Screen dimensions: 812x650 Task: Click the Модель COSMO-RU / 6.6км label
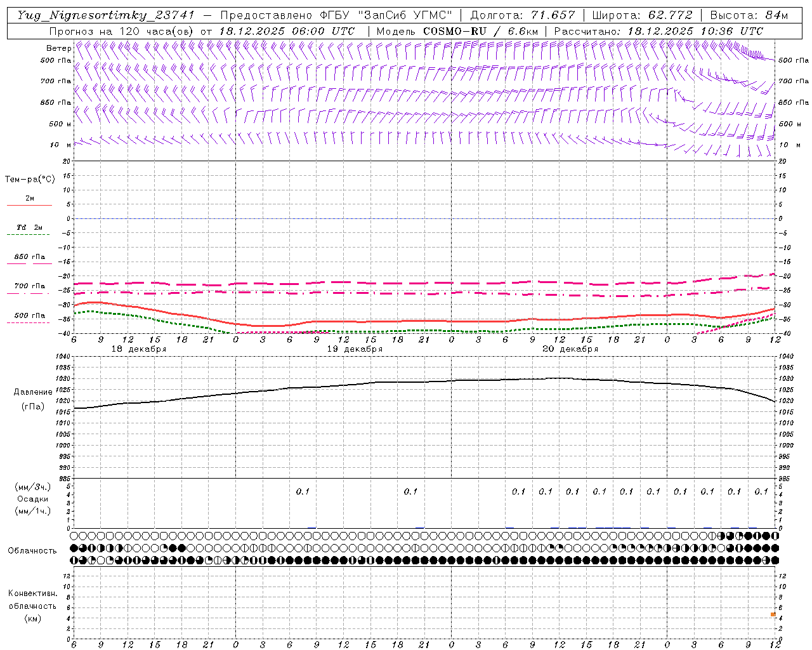click(x=457, y=31)
